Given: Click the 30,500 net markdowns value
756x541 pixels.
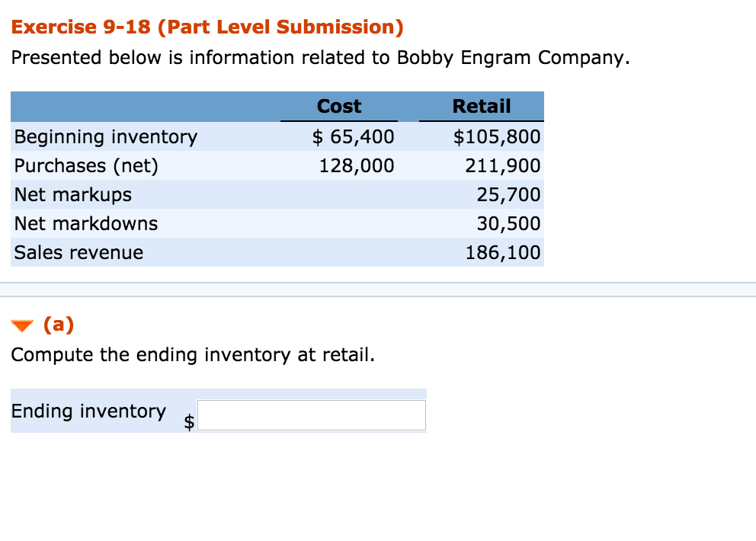Looking at the screenshot, I should click(508, 224).
